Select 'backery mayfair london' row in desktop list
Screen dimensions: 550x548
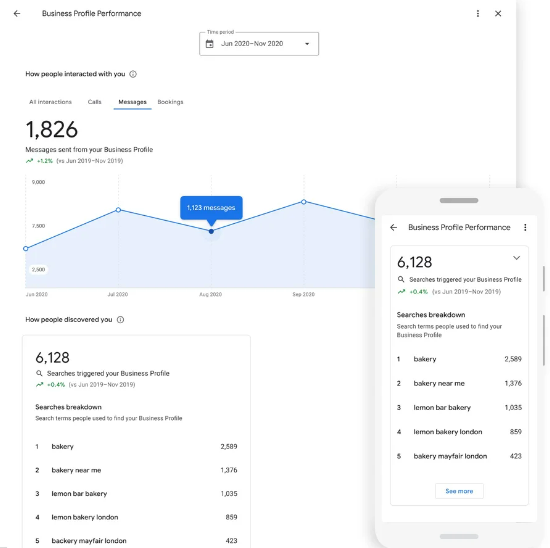point(136,541)
